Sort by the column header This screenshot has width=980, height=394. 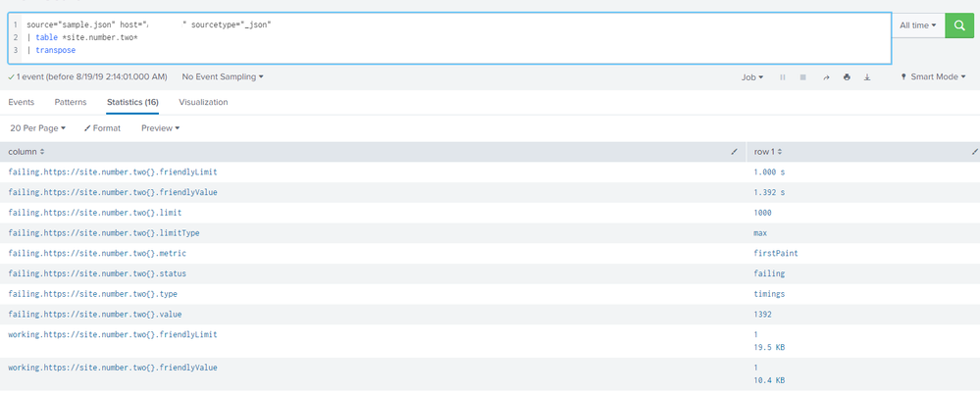tap(26, 152)
